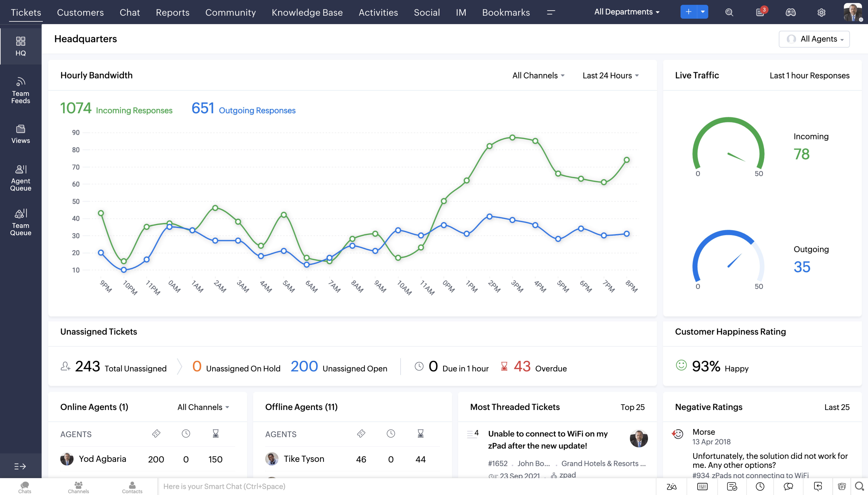The height and width of the screenshot is (495, 868).
Task: Open the setup gear icon
Action: 821,12
